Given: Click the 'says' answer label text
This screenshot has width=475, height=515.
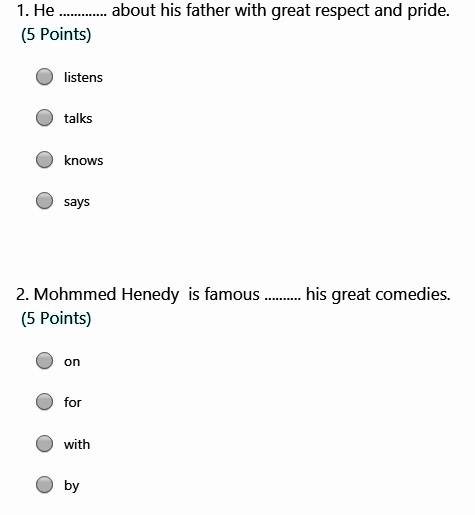Looking at the screenshot, I should (77, 202).
